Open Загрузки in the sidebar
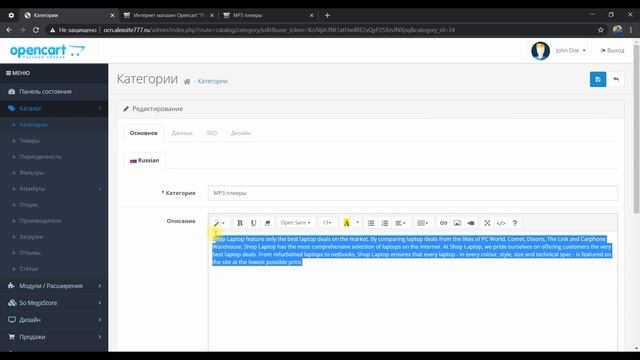The width and height of the screenshot is (640, 360). (x=54, y=237)
